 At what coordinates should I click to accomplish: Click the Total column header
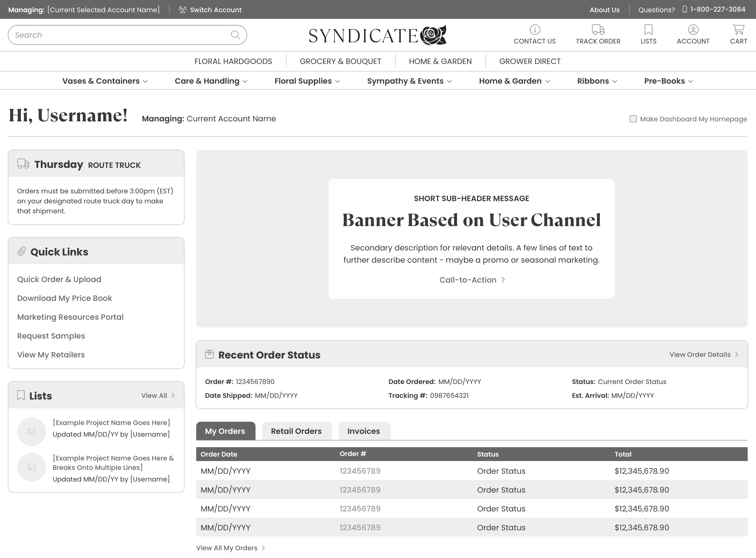tap(623, 454)
